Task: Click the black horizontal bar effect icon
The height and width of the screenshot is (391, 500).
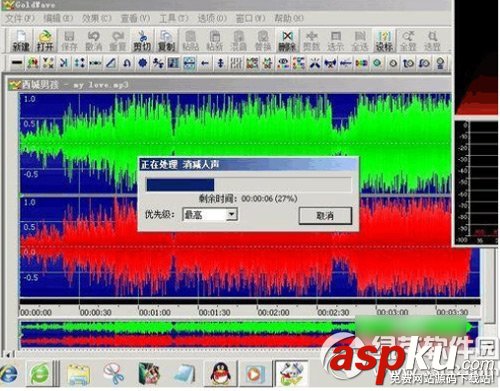Action: pos(17,63)
